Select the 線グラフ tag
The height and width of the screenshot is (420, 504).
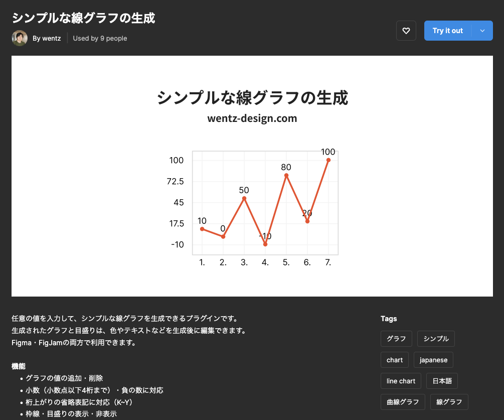449,402
